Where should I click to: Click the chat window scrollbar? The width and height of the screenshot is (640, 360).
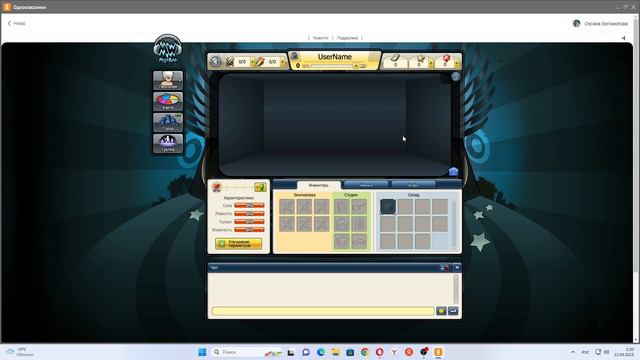(x=456, y=289)
